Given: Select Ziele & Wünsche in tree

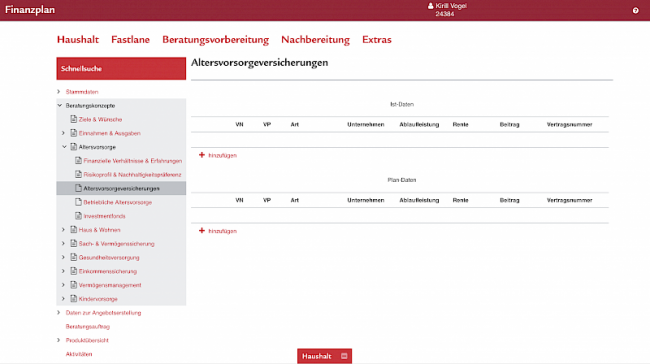Looking at the screenshot, I should (x=100, y=119).
